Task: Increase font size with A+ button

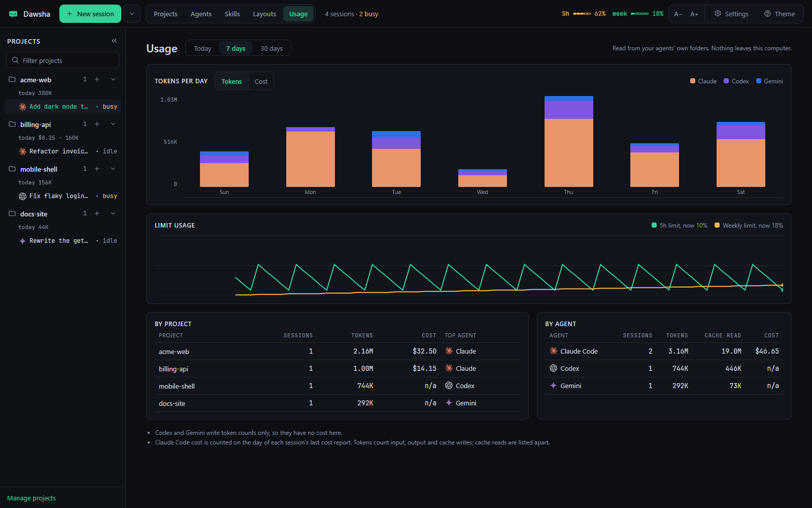Action: (x=694, y=14)
